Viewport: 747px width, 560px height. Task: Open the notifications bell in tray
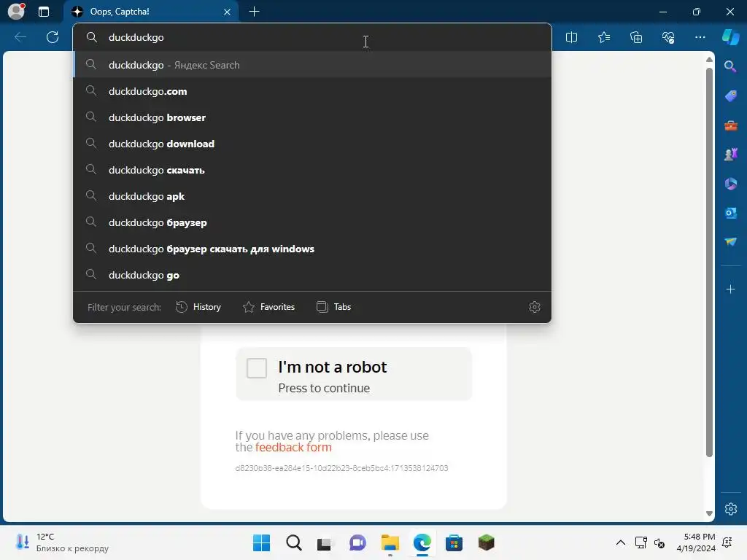[727, 542]
